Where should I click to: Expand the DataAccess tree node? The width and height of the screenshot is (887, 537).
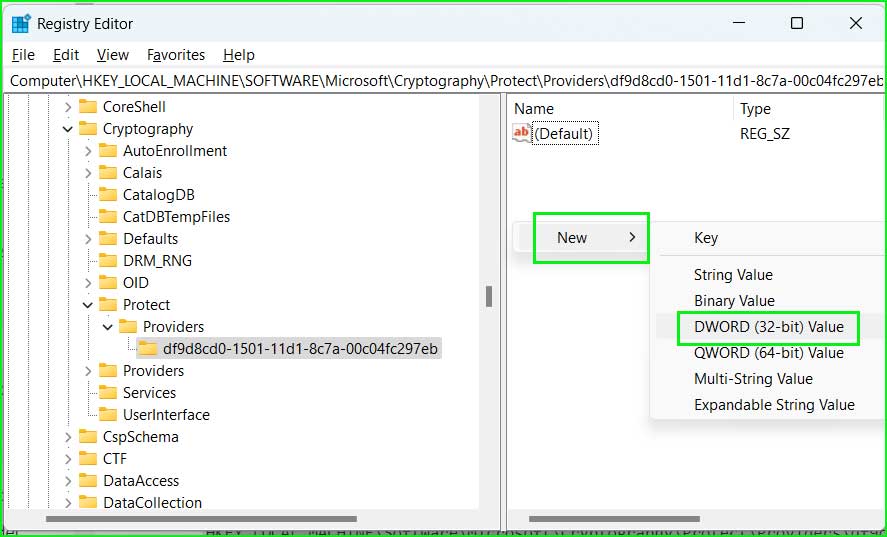(x=68, y=481)
